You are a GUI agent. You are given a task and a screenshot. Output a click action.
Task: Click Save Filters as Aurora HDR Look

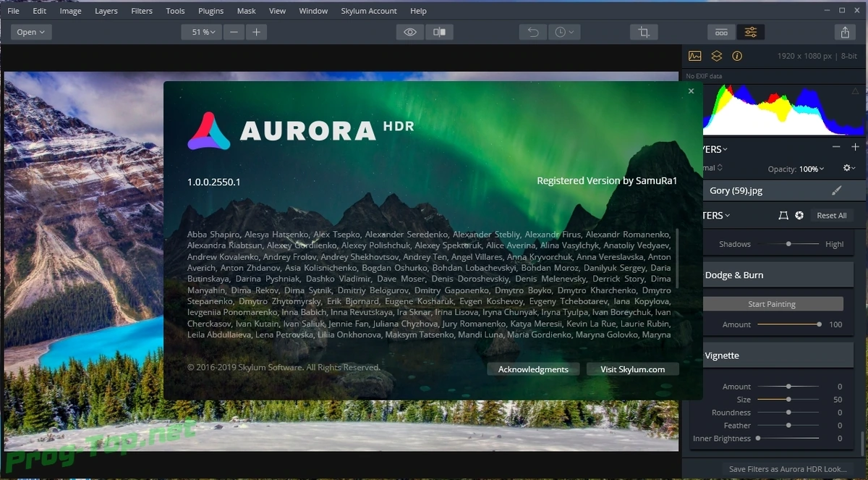point(788,469)
